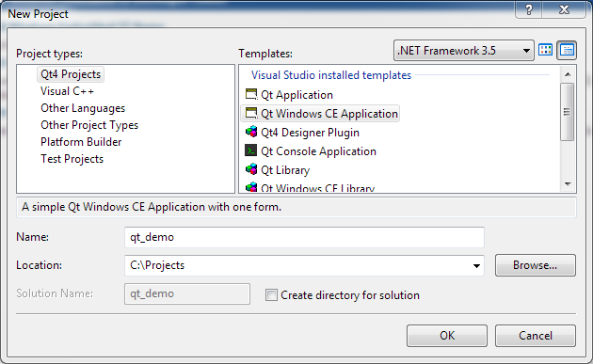Viewport: 593px width, 364px height.
Task: Click the Qt Console Application icon
Action: 251,150
